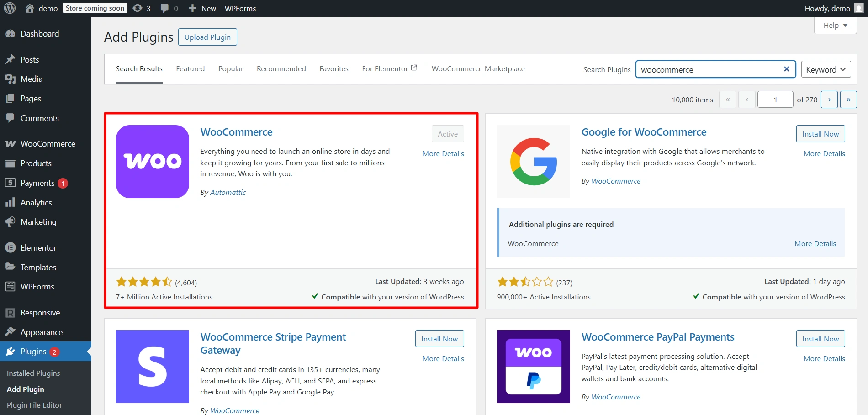Screen dimensions: 868x415
Task: Click the Responsive icon in sidebar
Action: (10, 313)
